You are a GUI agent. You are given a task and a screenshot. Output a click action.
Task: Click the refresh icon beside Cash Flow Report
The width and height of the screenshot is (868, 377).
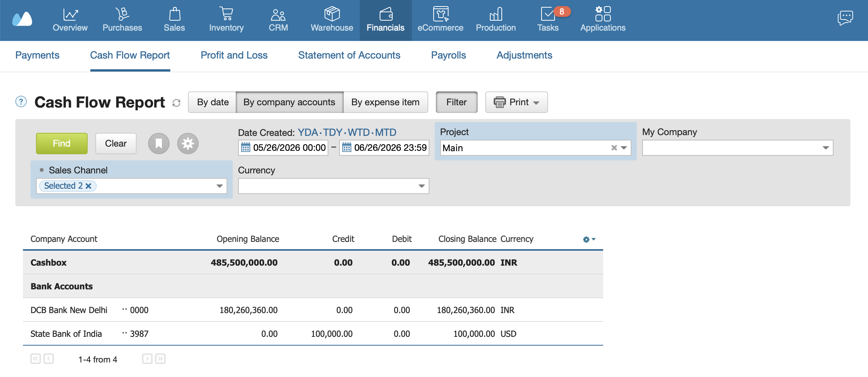[x=176, y=103]
